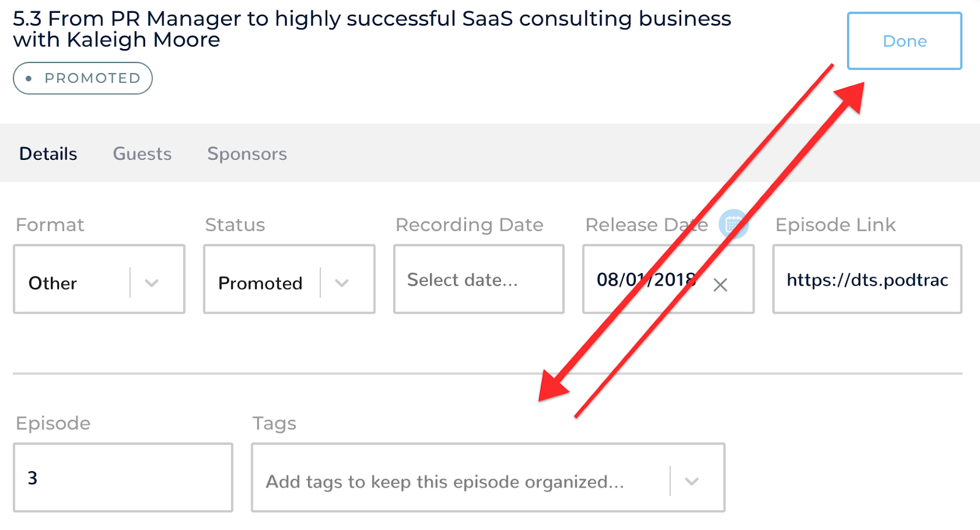The width and height of the screenshot is (980, 530).
Task: Click the Done button
Action: tap(904, 41)
